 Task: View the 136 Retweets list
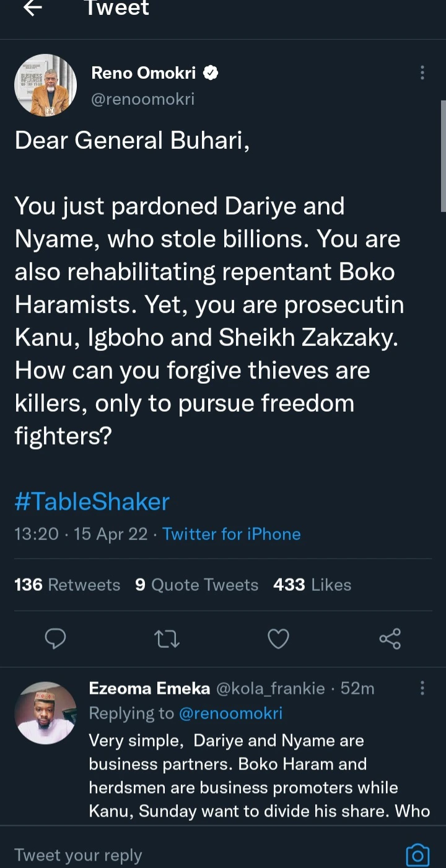pos(67,585)
